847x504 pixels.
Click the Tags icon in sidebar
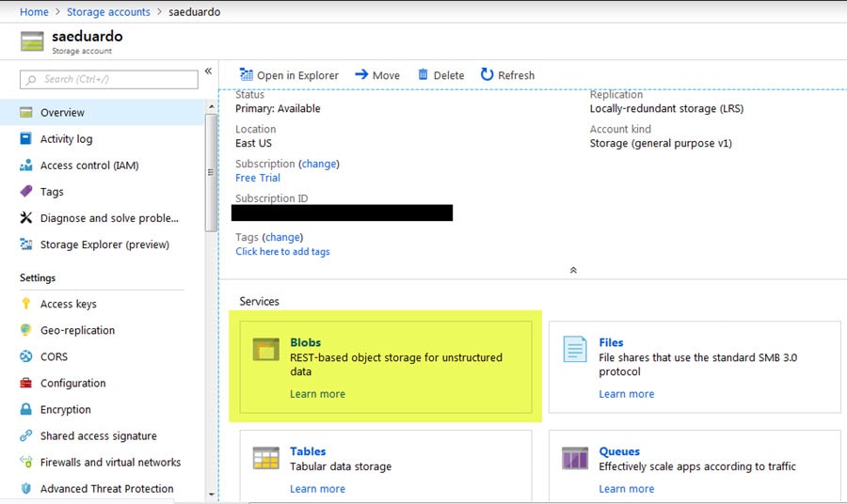click(x=25, y=191)
